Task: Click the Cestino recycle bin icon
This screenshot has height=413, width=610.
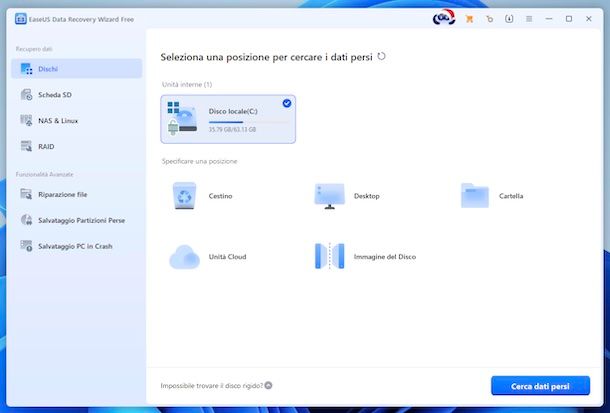Action: (x=184, y=196)
